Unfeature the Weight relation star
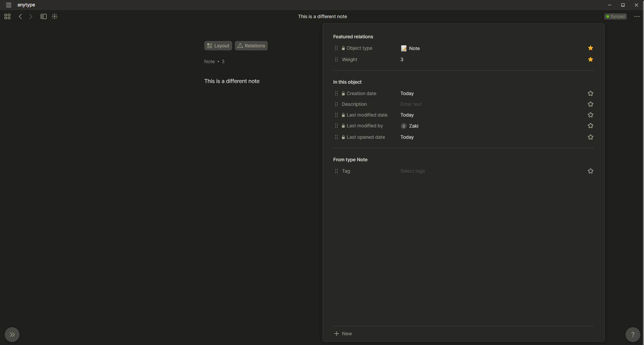The width and height of the screenshot is (644, 345). pyautogui.click(x=590, y=59)
